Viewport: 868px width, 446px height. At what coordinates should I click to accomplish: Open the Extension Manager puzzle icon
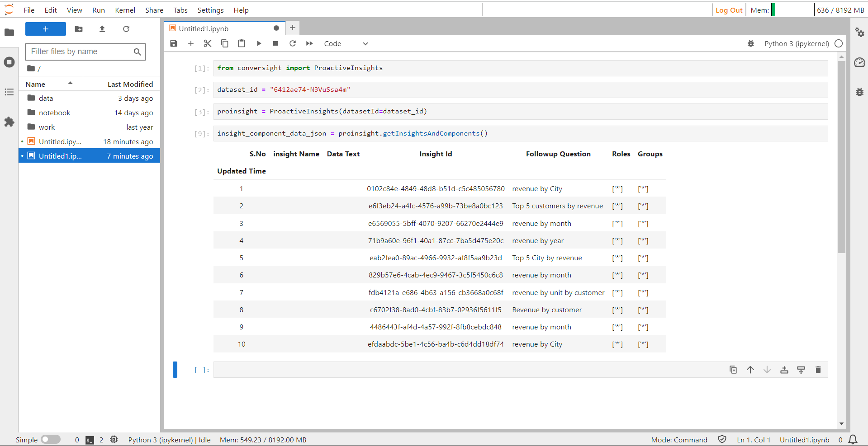tap(9, 122)
